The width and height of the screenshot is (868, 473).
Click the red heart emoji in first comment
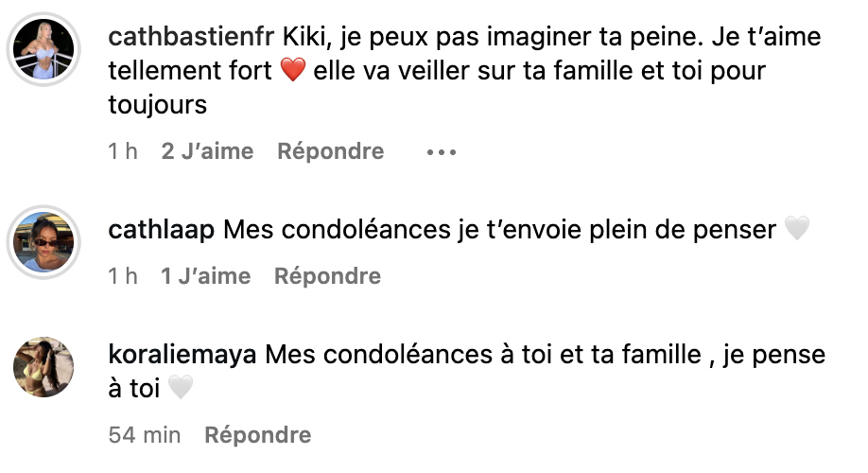coord(295,72)
